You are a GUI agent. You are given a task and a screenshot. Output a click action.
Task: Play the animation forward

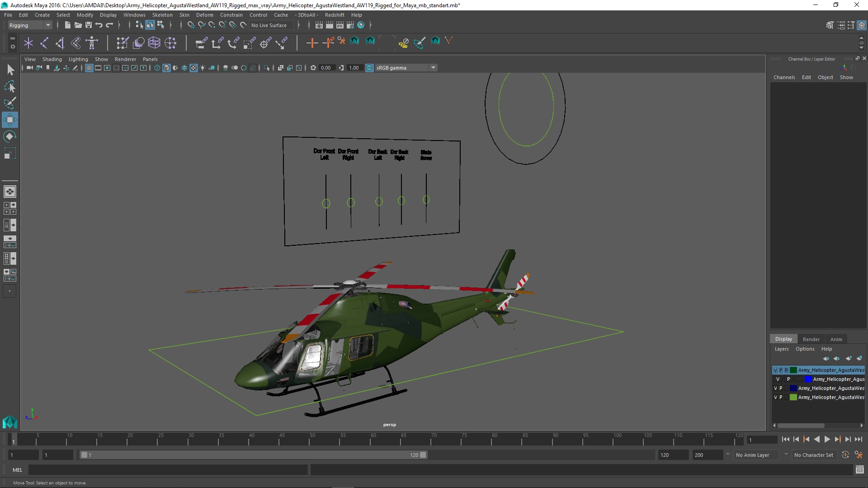tap(827, 439)
